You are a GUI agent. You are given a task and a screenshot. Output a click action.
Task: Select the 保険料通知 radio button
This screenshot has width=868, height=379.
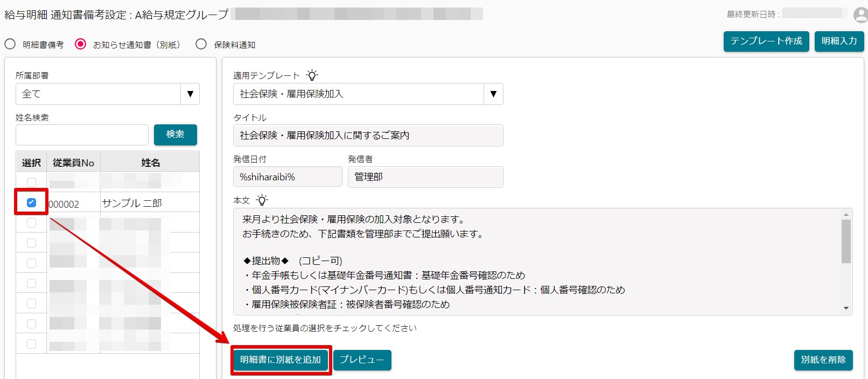tap(201, 44)
